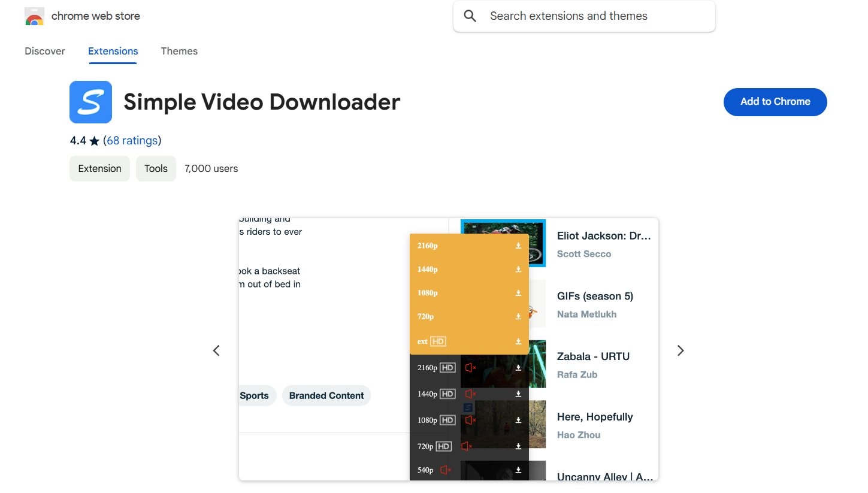Open Eliot Jackson video thumbnail

(503, 243)
